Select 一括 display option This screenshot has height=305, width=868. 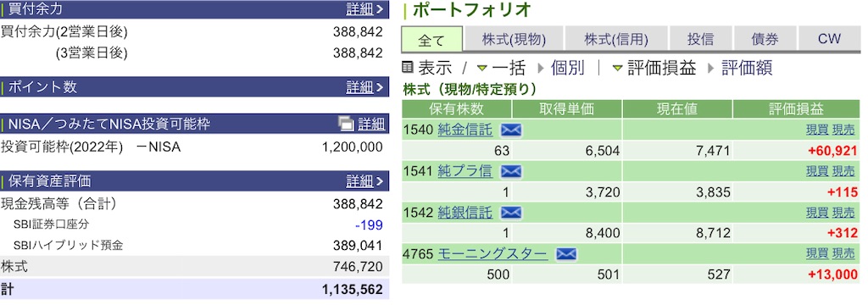tap(509, 69)
